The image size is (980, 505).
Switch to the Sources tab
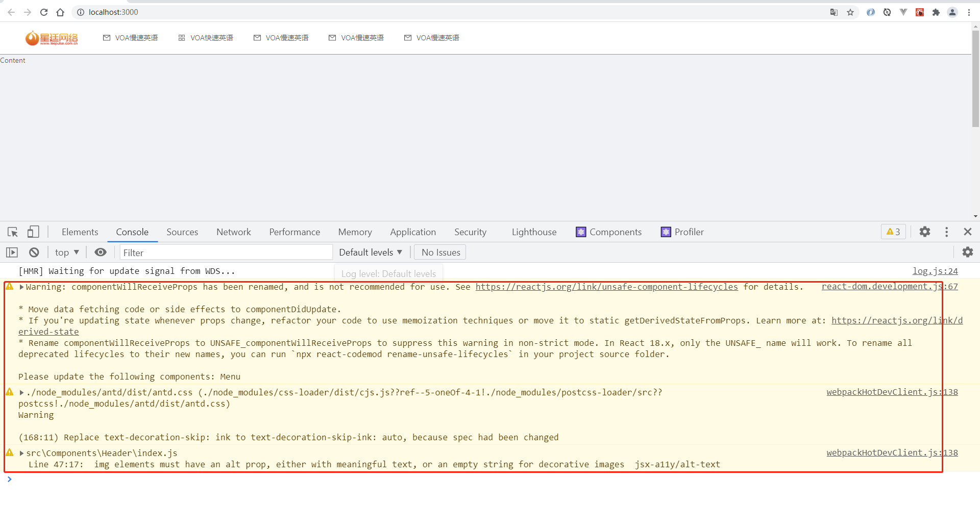[x=182, y=232]
